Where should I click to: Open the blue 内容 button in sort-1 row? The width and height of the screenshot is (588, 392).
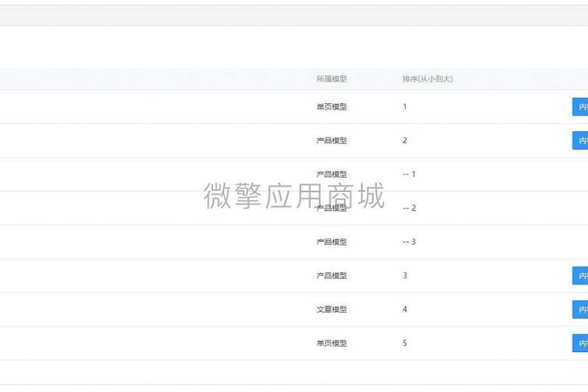(580, 107)
